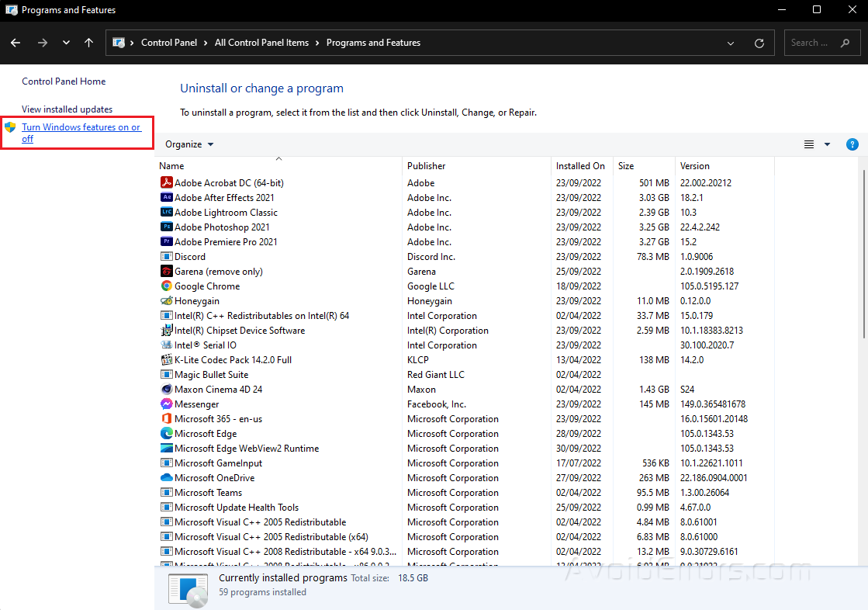Select the Microsoft Edge icon
Screen dimensions: 868x610
(x=166, y=434)
